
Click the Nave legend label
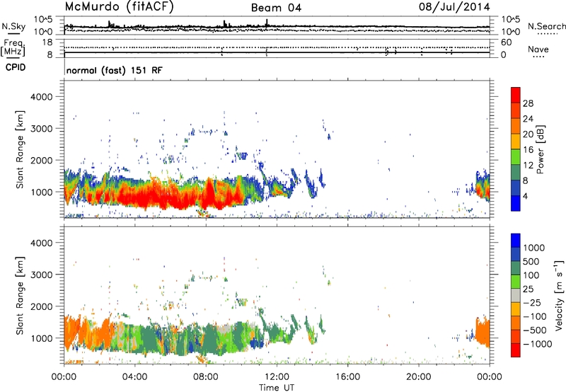tap(538, 49)
